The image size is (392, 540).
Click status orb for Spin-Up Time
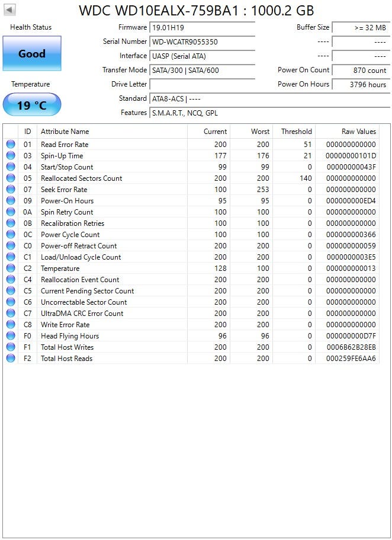click(11, 156)
